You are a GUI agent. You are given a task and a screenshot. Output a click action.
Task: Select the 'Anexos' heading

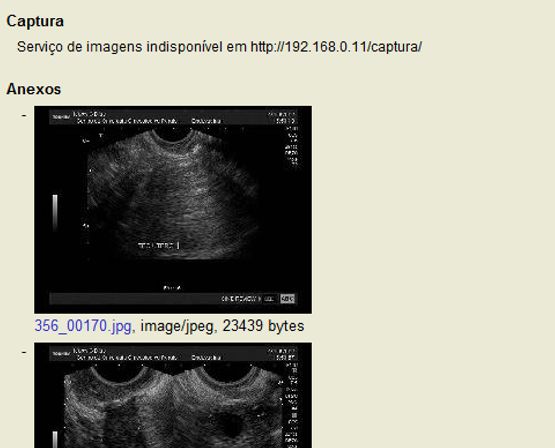(34, 89)
